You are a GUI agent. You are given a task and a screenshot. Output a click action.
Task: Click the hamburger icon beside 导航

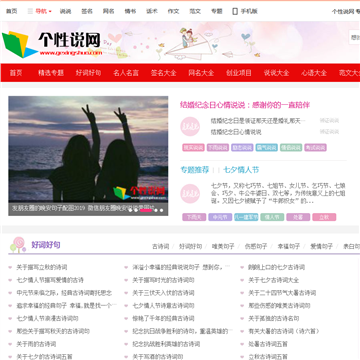click(x=30, y=11)
